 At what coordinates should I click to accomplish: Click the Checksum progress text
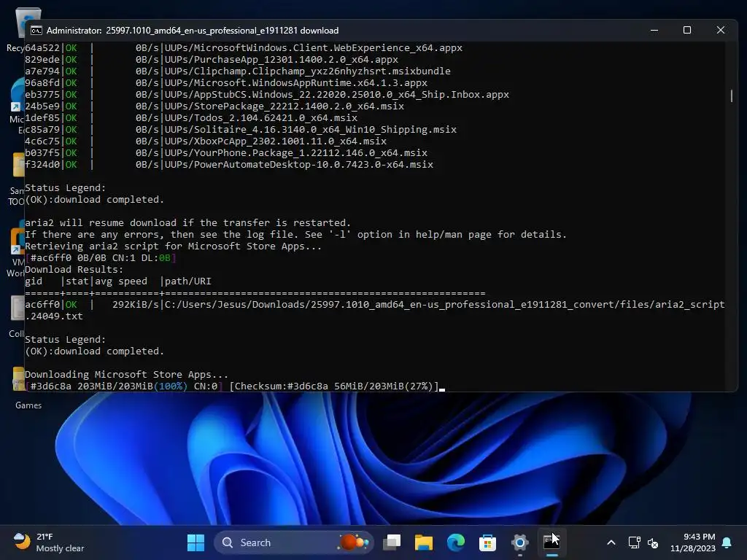click(x=334, y=386)
